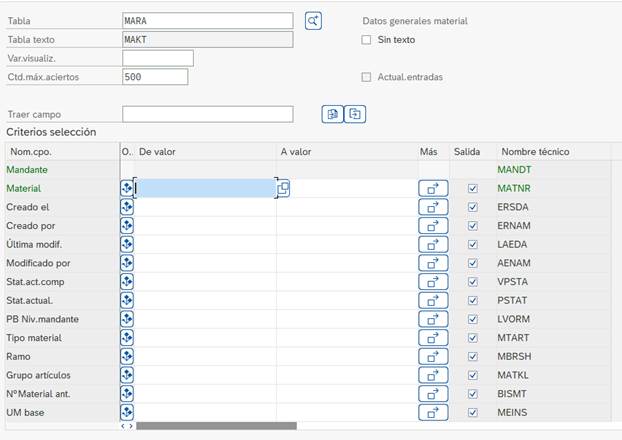Click multiple selection arrow for MATNR row
The height and width of the screenshot is (440, 622).
click(433, 188)
